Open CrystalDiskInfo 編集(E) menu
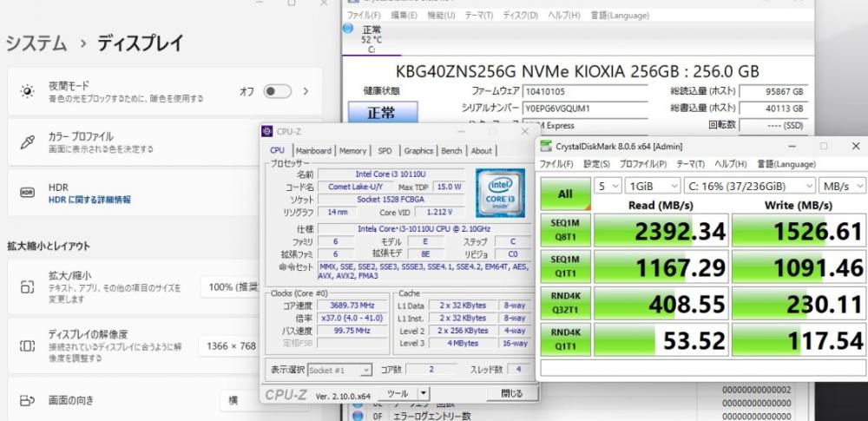868x421 pixels. 404,16
